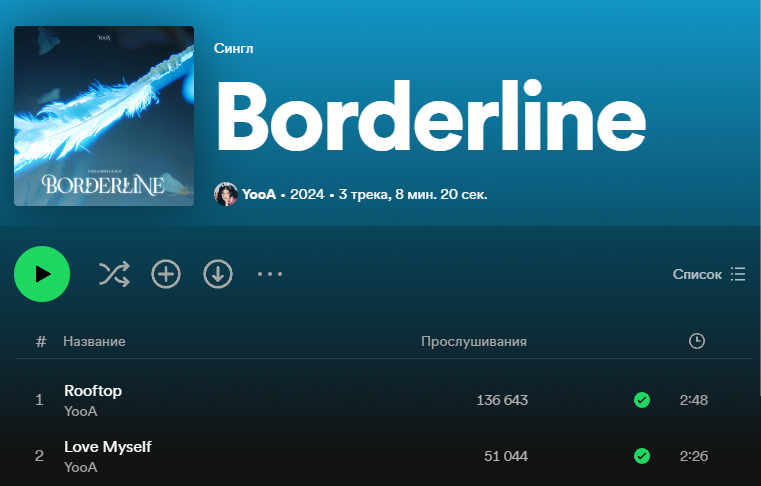Click track number 2 to play Love Myself
Viewport: 761px width, 486px height.
(x=40, y=456)
